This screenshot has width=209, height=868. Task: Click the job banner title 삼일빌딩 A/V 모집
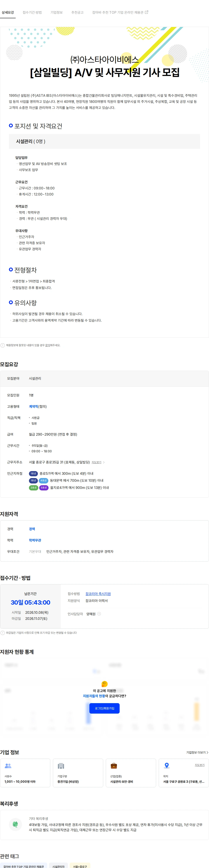(104, 72)
